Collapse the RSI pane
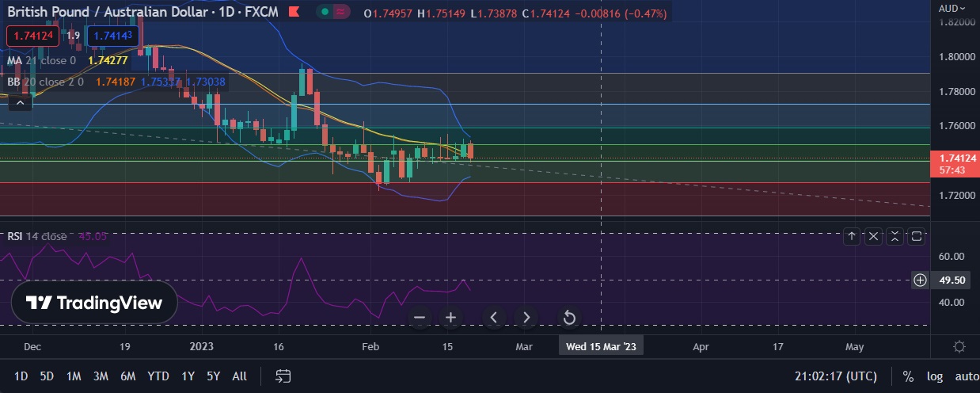 pos(895,236)
